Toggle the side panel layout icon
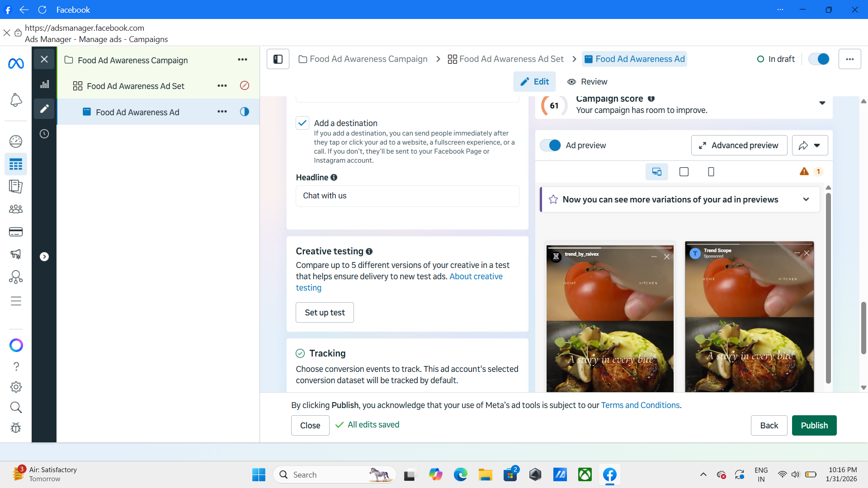Screen dimensions: 868x488 (x=278, y=59)
